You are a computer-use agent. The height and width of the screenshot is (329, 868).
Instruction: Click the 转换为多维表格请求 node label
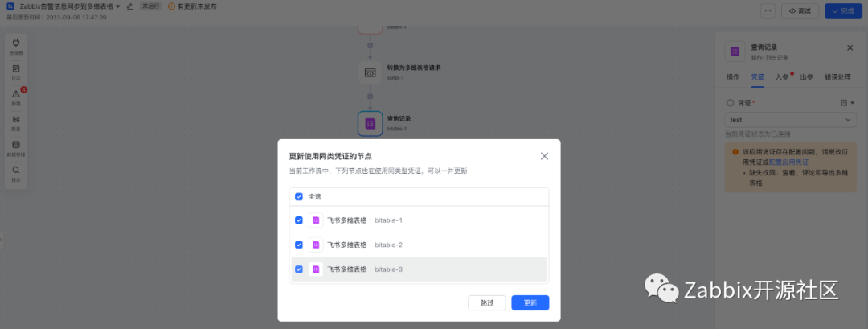click(x=414, y=68)
